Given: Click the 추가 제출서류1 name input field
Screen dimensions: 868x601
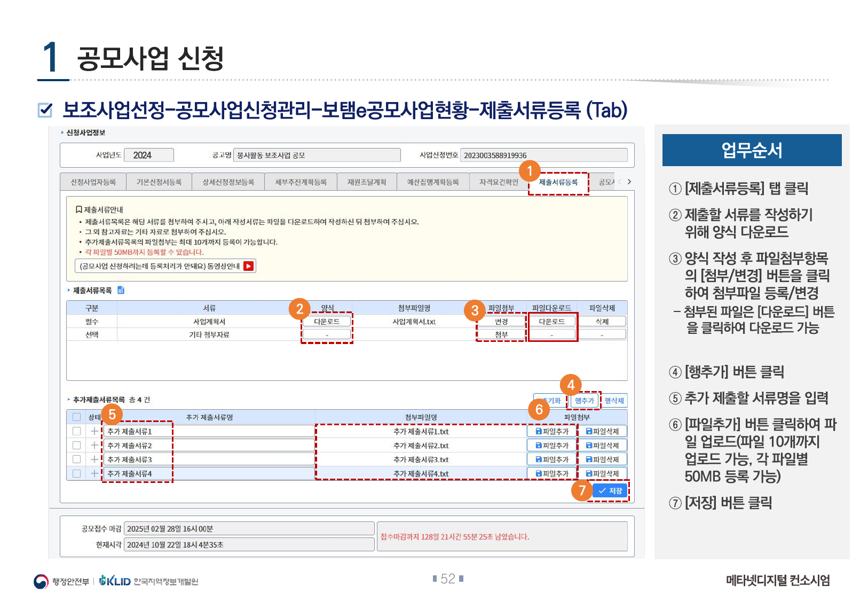Looking at the screenshot, I should click(208, 431).
